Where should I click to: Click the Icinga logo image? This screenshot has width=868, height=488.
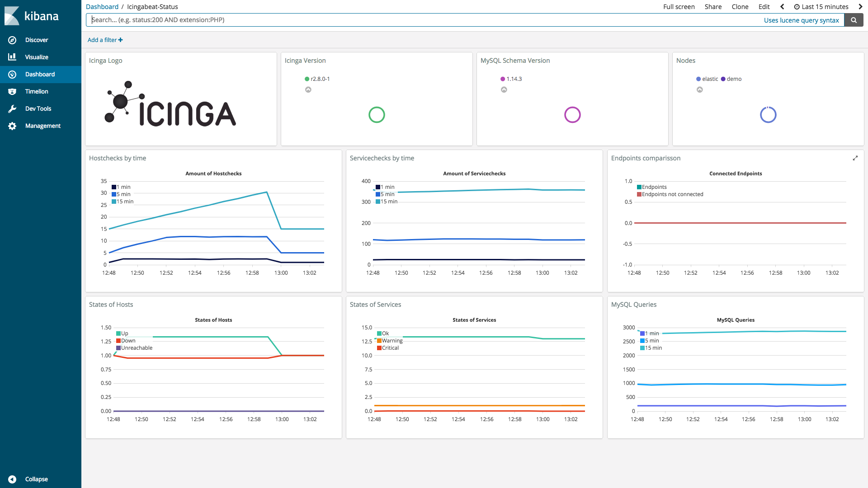tap(170, 103)
